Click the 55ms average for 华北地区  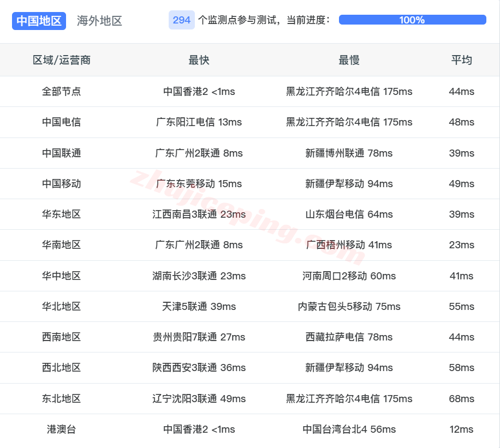(461, 307)
